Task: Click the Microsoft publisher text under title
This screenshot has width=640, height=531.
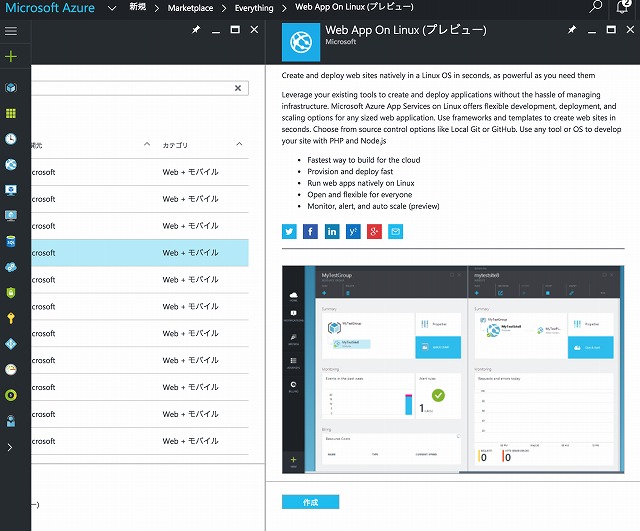Action: (x=340, y=42)
